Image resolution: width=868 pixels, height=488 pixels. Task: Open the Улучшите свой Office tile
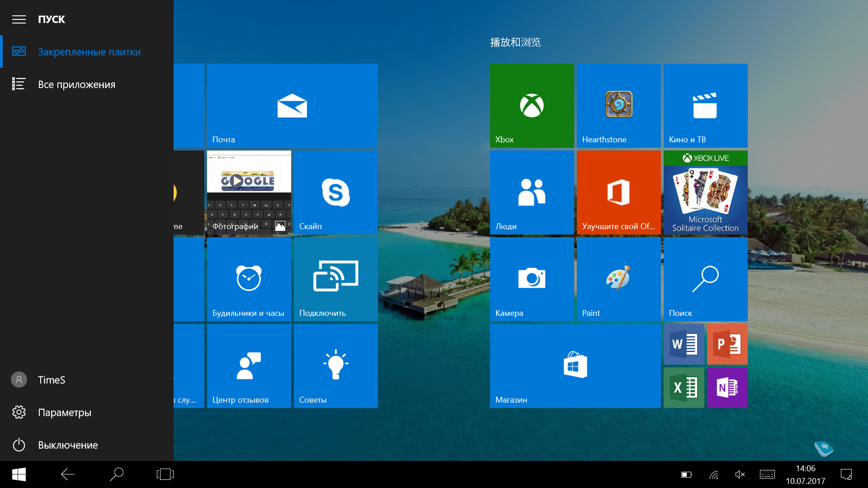click(618, 192)
